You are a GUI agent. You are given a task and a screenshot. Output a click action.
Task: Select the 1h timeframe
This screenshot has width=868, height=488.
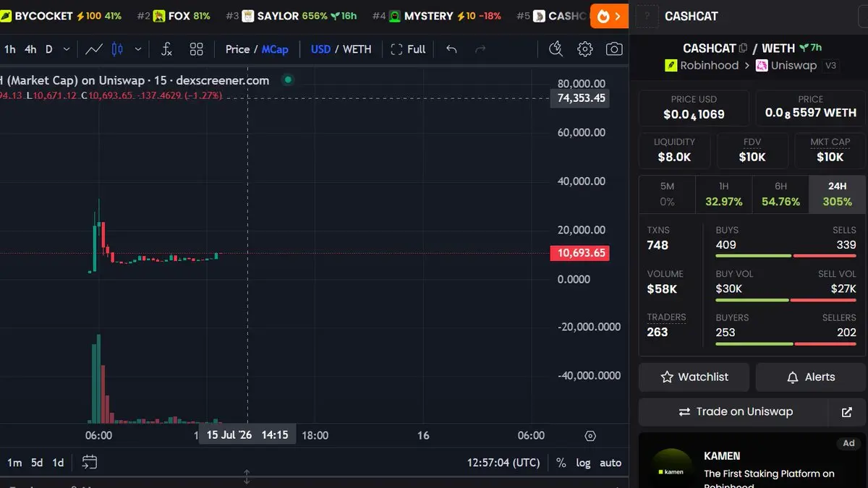[10, 49]
